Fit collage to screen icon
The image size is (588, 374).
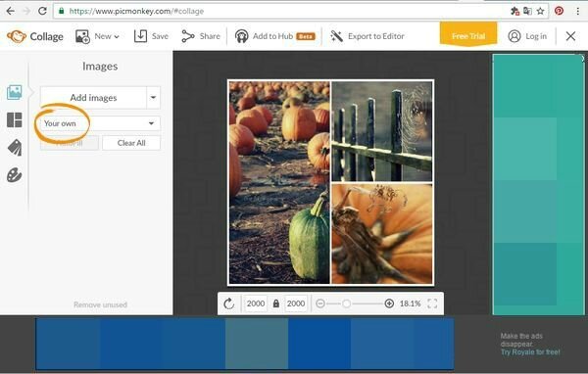point(432,304)
